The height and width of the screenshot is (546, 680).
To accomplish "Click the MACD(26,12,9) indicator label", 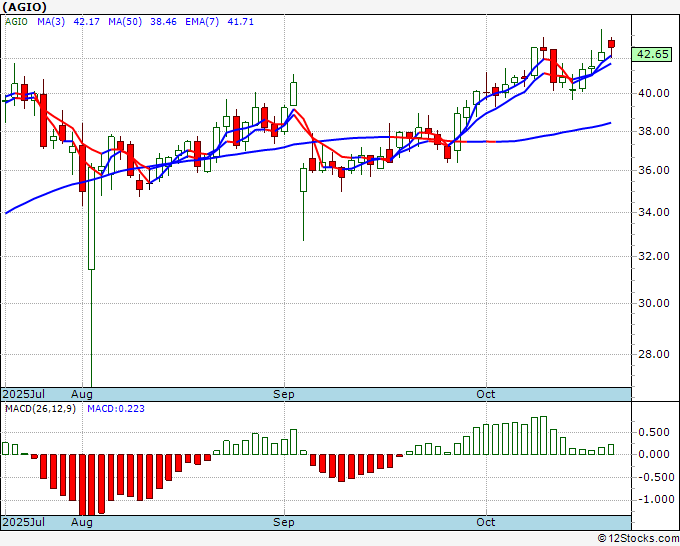I will [x=40, y=409].
